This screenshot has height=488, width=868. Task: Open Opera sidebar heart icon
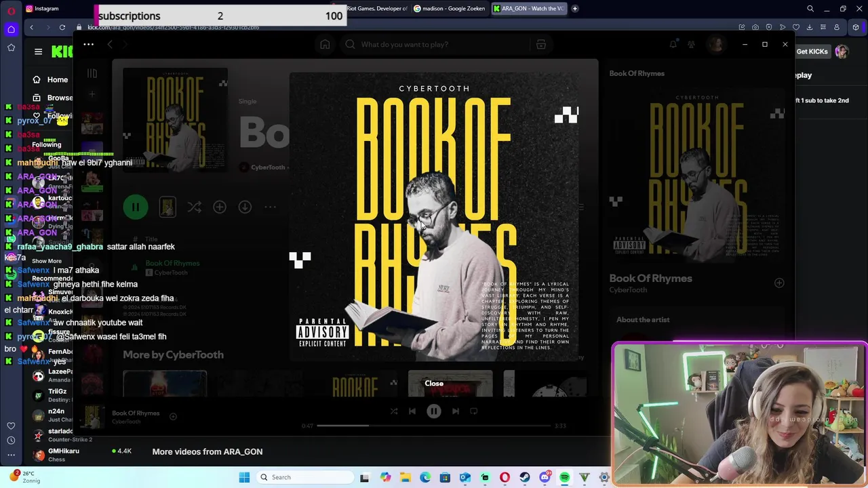[x=11, y=426]
